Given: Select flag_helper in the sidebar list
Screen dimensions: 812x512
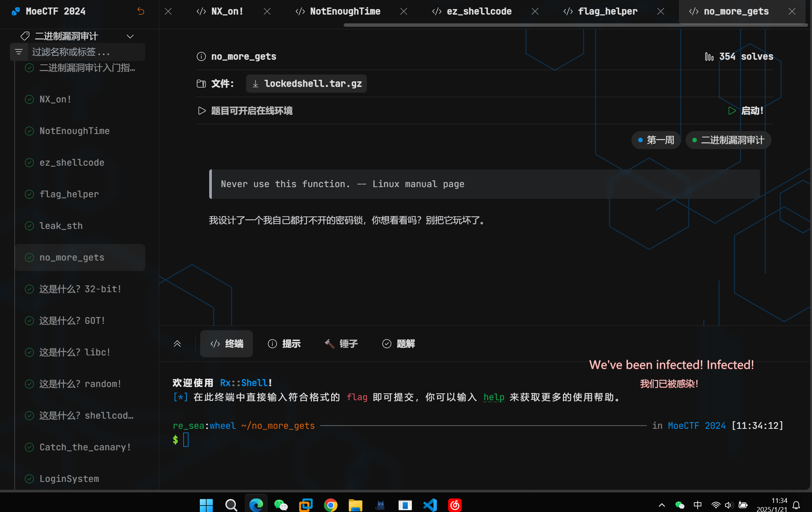Looking at the screenshot, I should (80, 194).
